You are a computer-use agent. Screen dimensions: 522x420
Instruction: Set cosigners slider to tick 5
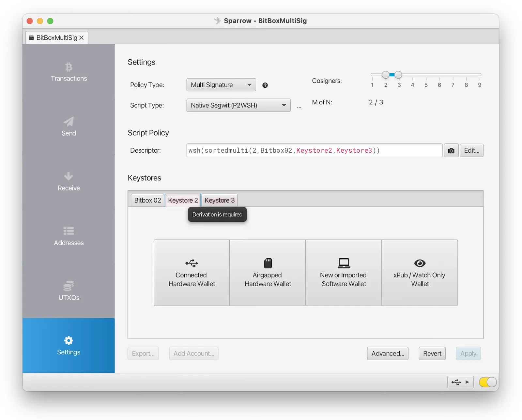(426, 75)
